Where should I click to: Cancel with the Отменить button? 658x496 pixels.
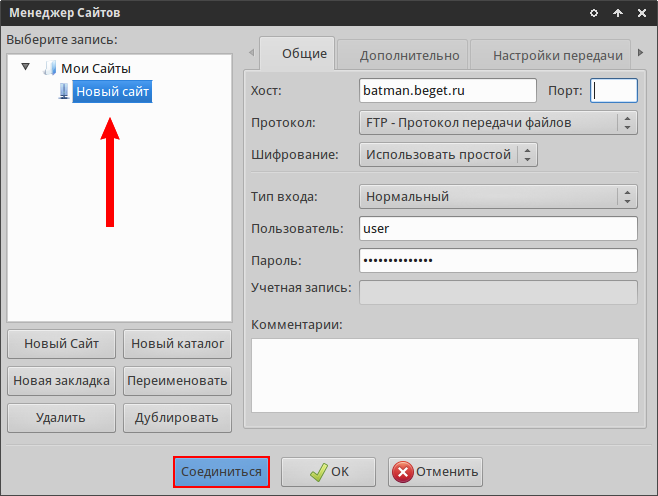(435, 472)
